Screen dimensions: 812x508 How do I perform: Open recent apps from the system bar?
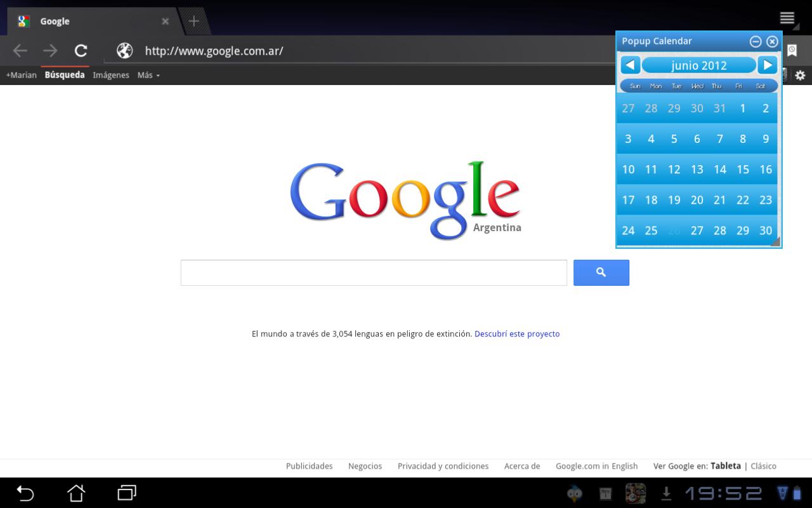pos(127,493)
